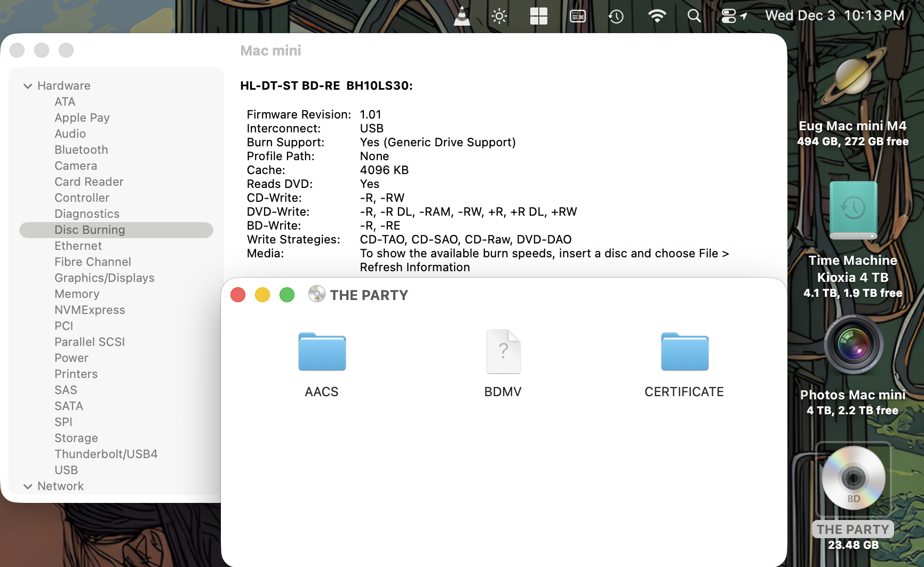The image size is (924, 567).
Task: Open the four-square grid menu bar icon
Action: tap(538, 16)
